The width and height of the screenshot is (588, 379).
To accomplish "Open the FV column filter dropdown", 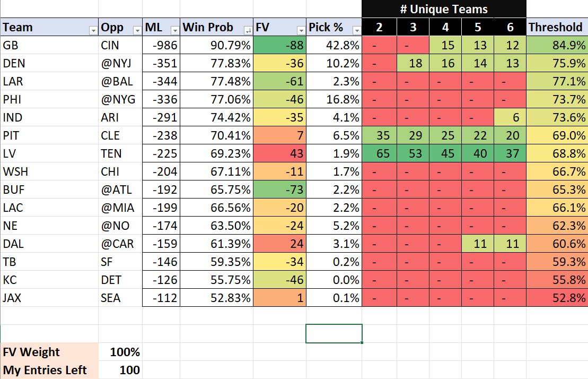I will 300,29.
